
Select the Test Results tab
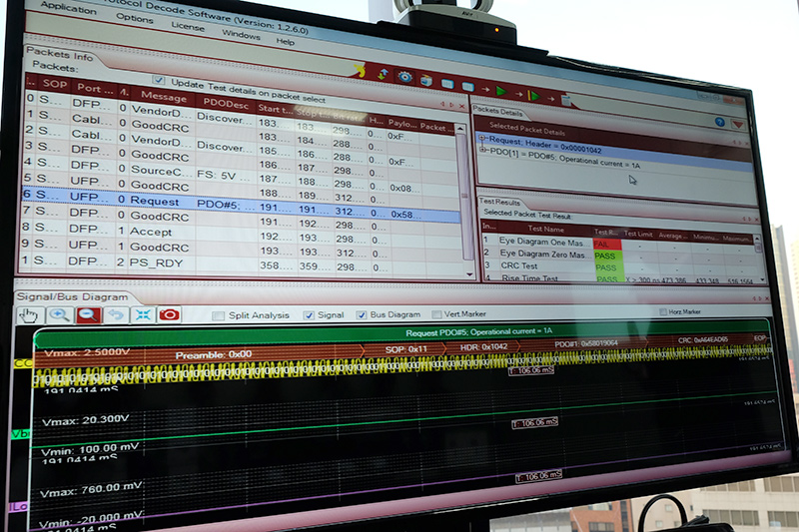(500, 202)
